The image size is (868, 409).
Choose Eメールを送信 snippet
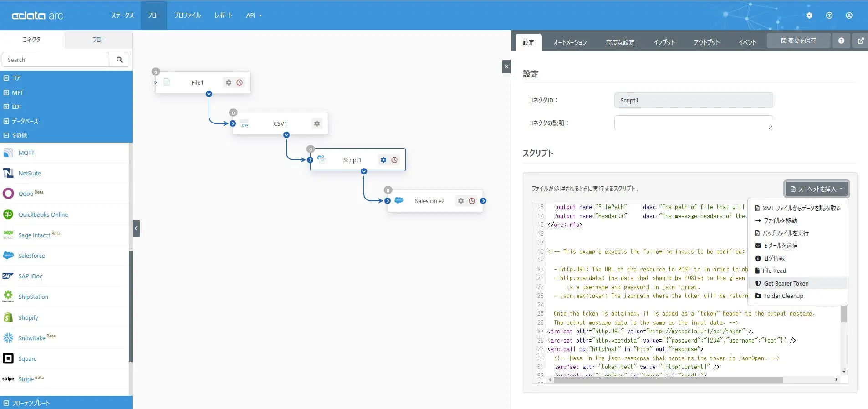[798, 245]
